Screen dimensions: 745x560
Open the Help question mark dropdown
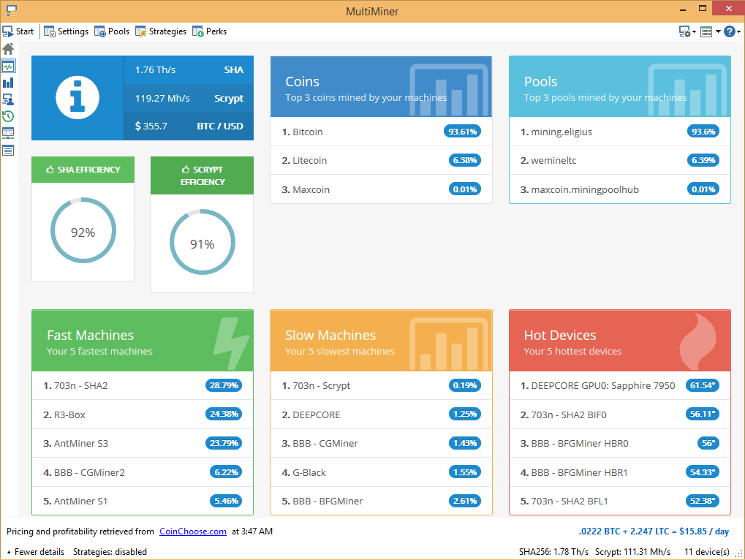pyautogui.click(x=732, y=31)
